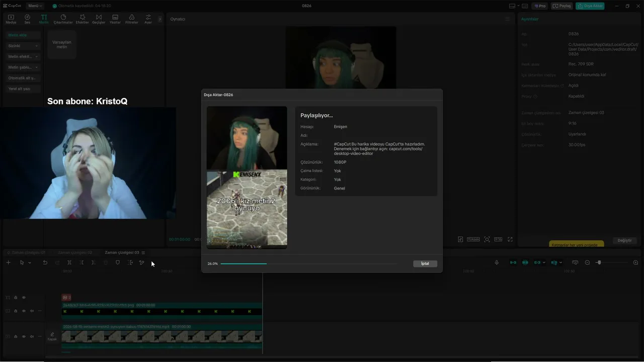Zoom in the timeline with plus
644x362 pixels.
[635, 262]
